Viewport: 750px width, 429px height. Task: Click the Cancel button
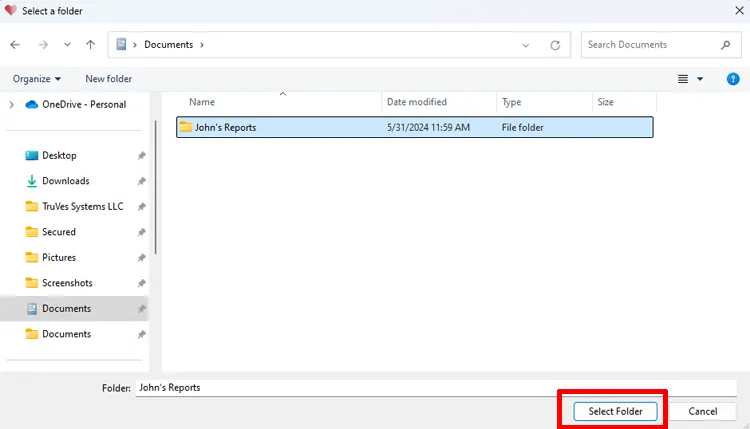(x=703, y=411)
